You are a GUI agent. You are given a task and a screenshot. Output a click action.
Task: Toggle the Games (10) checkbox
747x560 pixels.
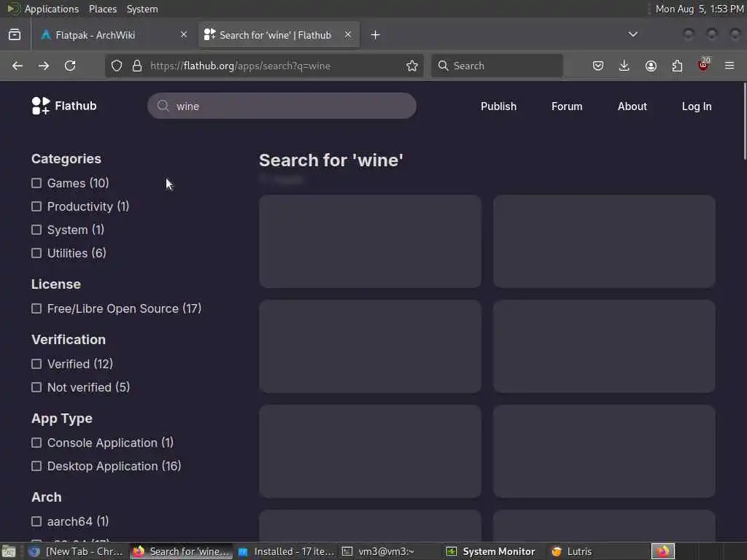point(36,183)
